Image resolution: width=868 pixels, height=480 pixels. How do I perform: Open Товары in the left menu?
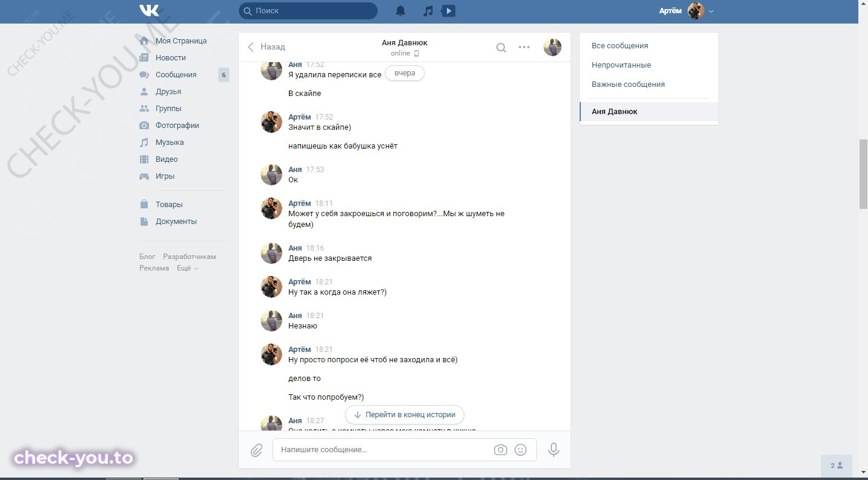pyautogui.click(x=169, y=205)
